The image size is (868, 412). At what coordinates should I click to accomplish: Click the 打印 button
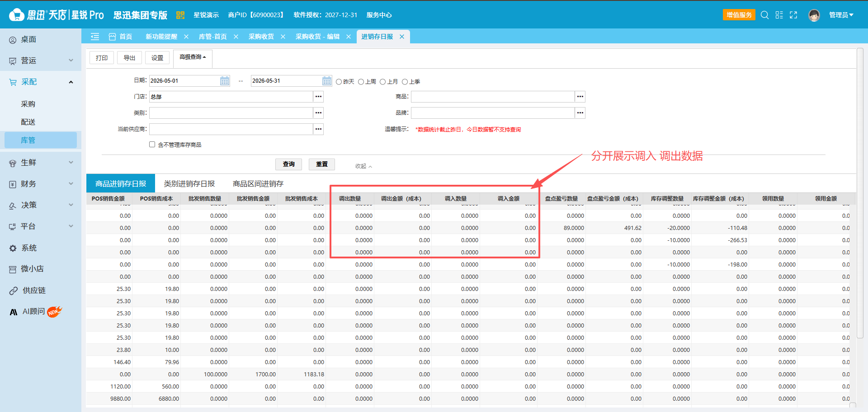click(x=102, y=58)
